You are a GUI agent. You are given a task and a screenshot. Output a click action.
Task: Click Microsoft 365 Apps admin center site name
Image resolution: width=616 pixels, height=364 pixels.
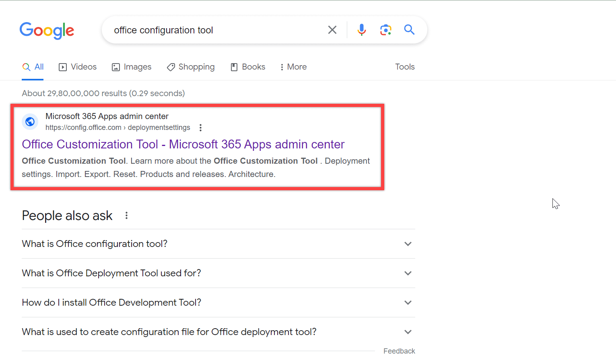(107, 116)
